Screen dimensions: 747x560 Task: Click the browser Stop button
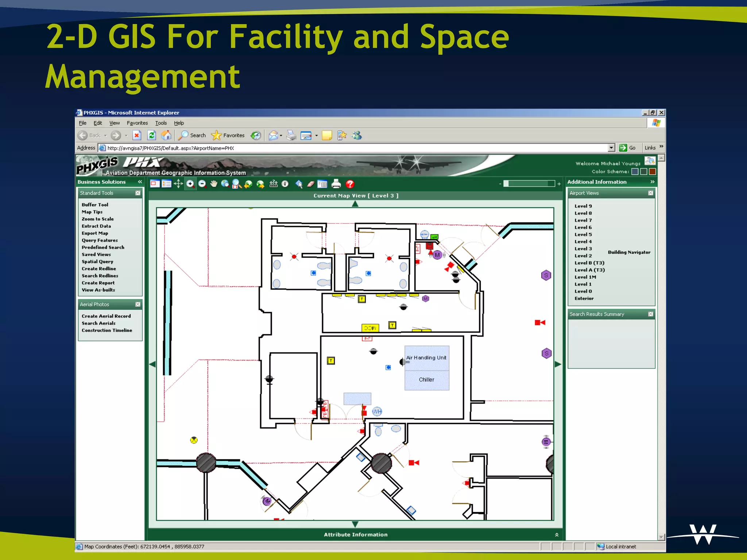tap(137, 135)
